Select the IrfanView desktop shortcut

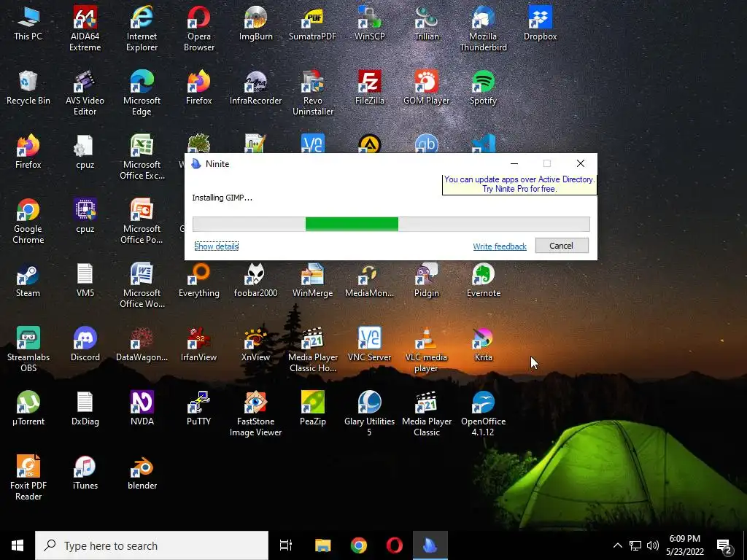[199, 344]
